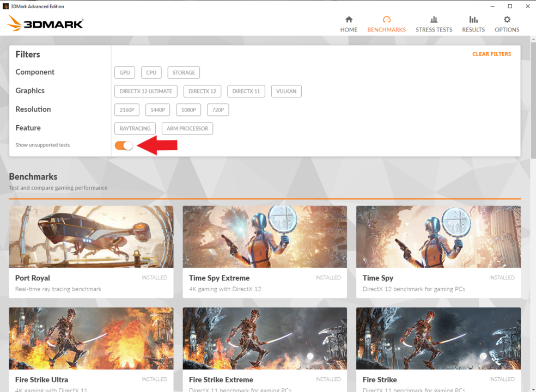Viewport: 536px width, 392px height.
Task: Open the Options gear icon
Action: pyautogui.click(x=507, y=20)
